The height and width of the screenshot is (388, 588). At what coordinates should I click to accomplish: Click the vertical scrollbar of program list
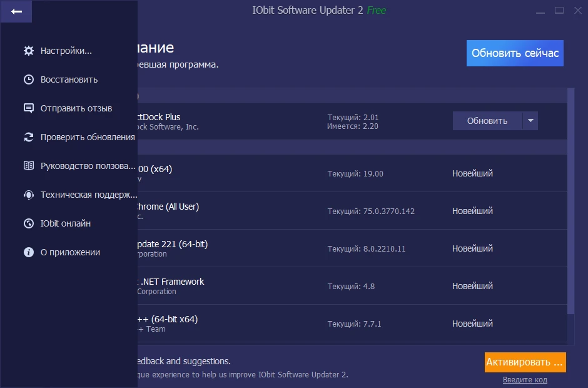(x=570, y=200)
